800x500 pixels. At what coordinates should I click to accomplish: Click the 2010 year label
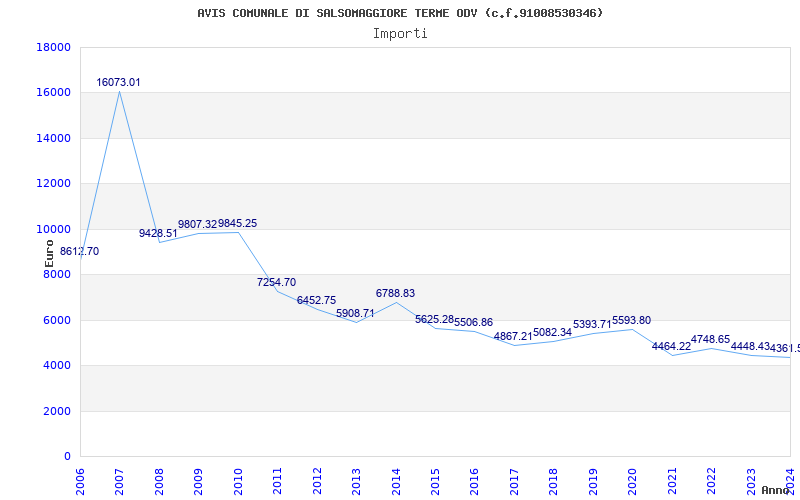pos(238,481)
